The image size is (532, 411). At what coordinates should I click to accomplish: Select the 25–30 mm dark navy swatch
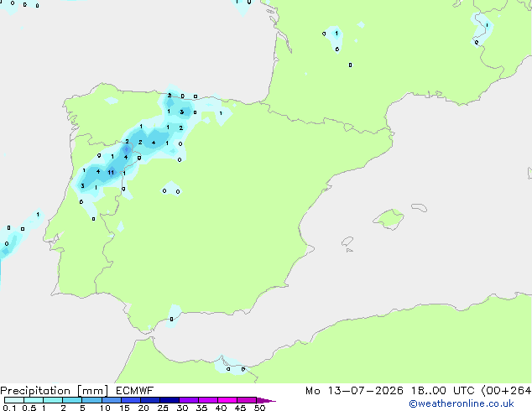tap(169, 400)
